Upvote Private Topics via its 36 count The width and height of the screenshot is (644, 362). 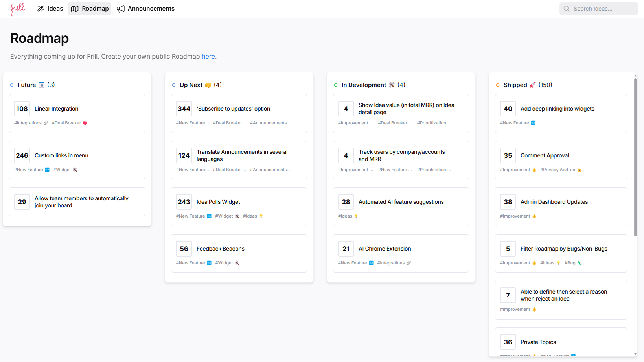pyautogui.click(x=508, y=342)
